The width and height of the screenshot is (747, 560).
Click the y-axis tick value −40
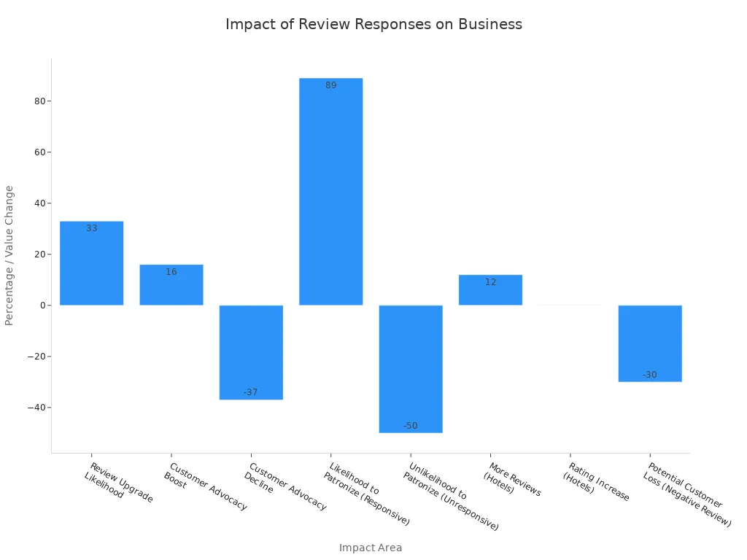36,408
